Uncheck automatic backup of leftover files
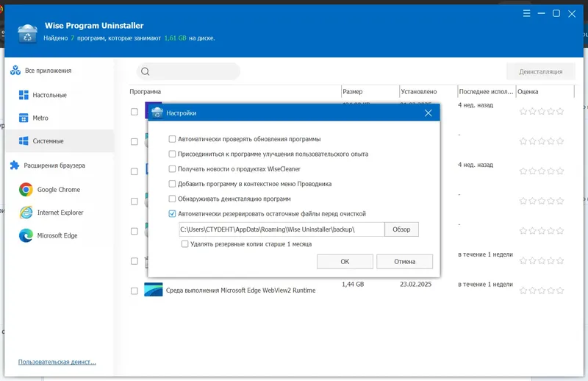 [x=172, y=213]
